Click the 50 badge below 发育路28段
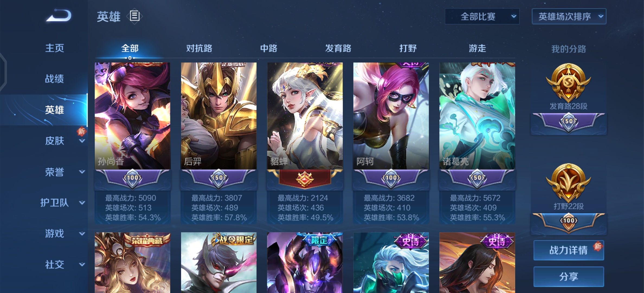Viewport: 644px width, 293px height. 568,122
